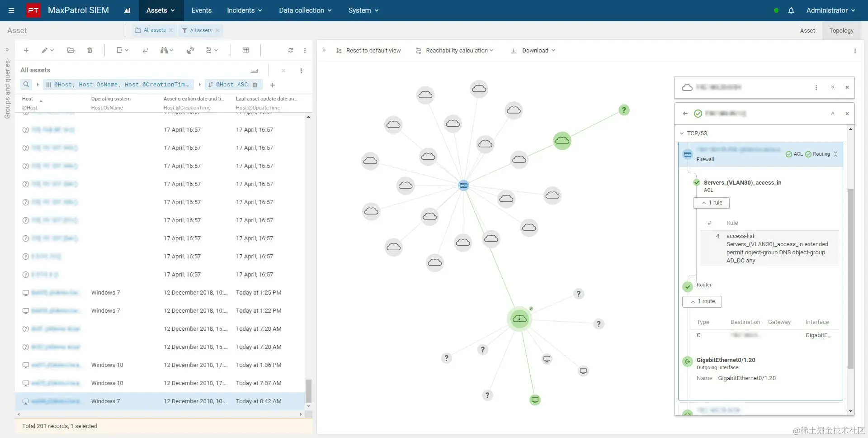Select the blue firewall node in topology
Viewport: 868px width, 438px height.
pos(463,185)
